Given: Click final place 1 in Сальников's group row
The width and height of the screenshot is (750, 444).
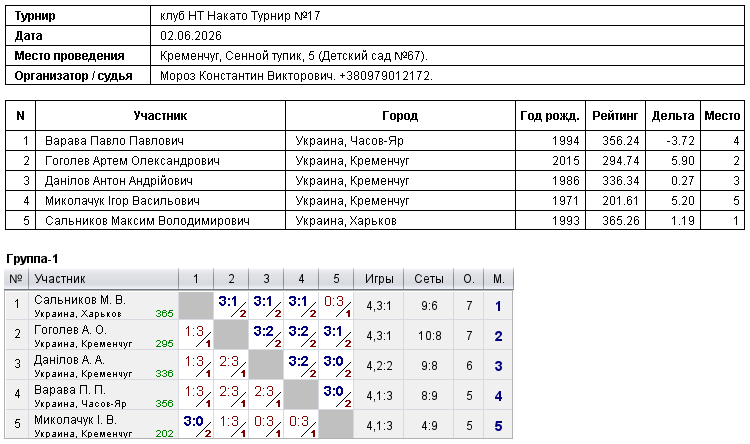Looking at the screenshot, I should pos(498,306).
